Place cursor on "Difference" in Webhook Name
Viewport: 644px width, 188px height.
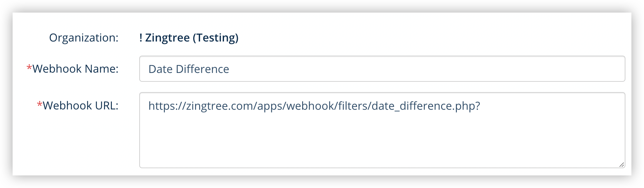tap(202, 69)
